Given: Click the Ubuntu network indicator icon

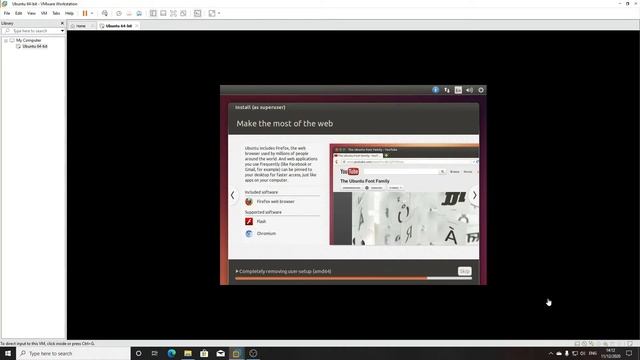Looking at the screenshot, I should [447, 90].
